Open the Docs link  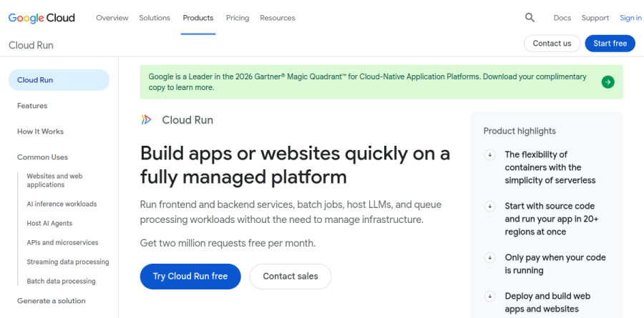(x=562, y=18)
